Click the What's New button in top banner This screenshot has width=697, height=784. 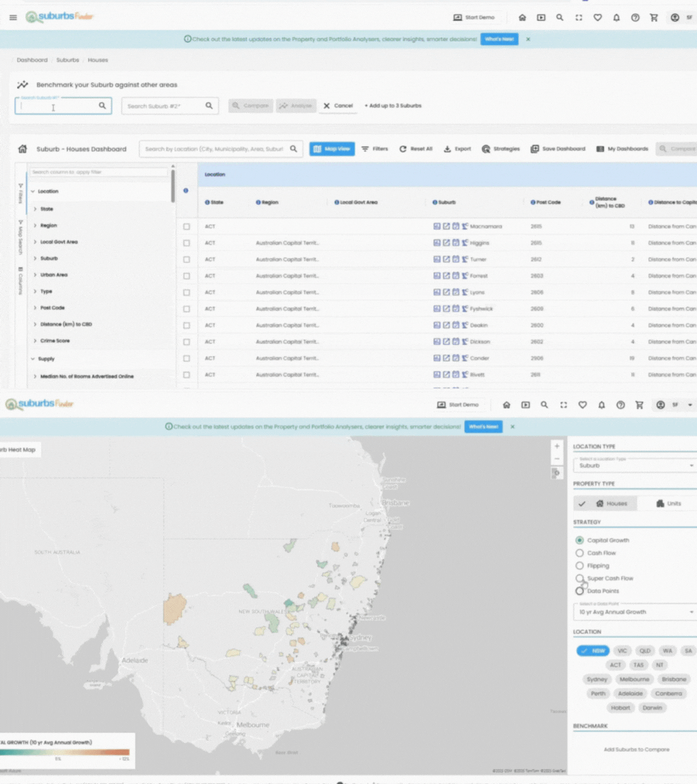(x=499, y=39)
